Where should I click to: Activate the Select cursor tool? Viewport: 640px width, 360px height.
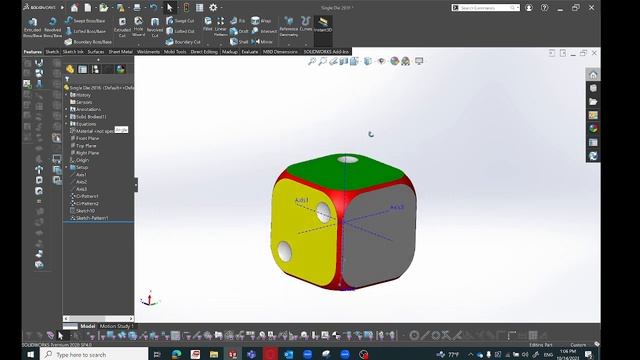point(170,7)
